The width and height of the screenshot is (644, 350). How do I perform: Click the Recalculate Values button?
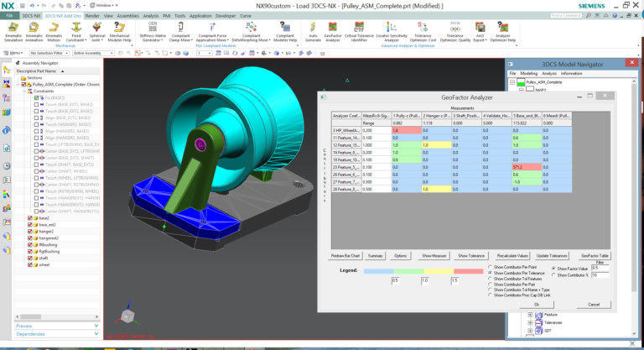pyautogui.click(x=512, y=256)
